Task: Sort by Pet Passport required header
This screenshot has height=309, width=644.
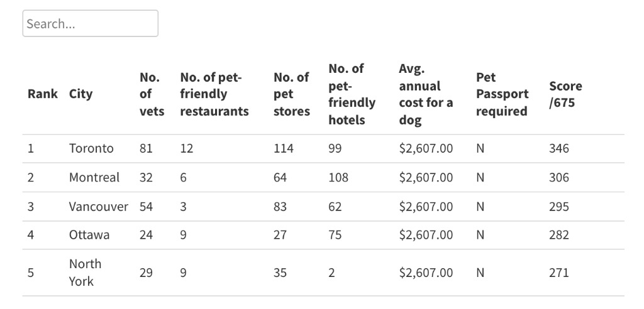Action: click(502, 94)
